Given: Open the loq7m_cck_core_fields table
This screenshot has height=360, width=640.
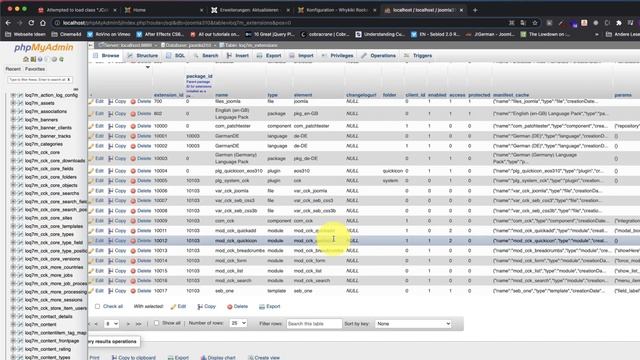Looking at the screenshot, I should point(49,169).
